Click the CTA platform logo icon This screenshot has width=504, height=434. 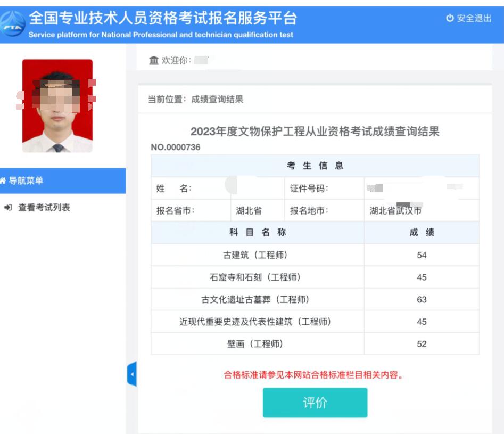click(13, 22)
